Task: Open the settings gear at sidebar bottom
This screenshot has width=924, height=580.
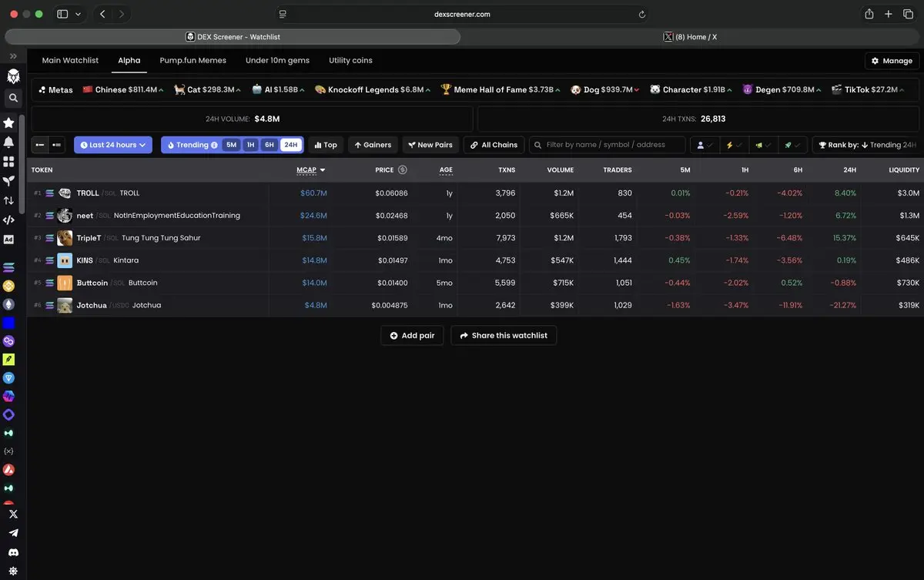Action: 13,571
